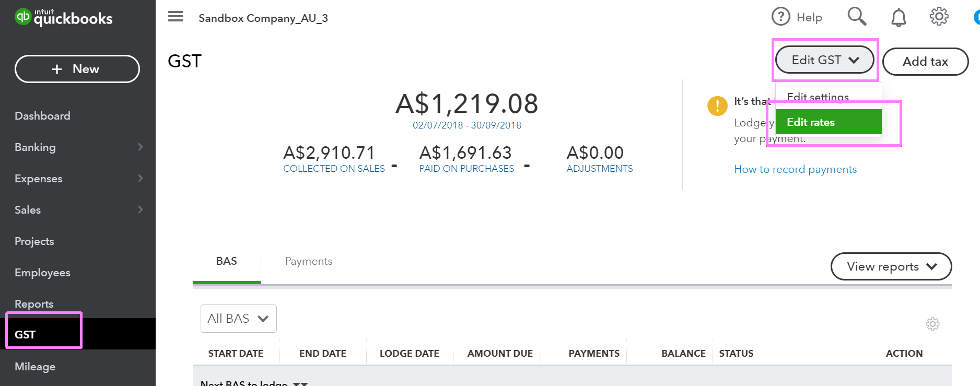Click the Add tax button

925,62
